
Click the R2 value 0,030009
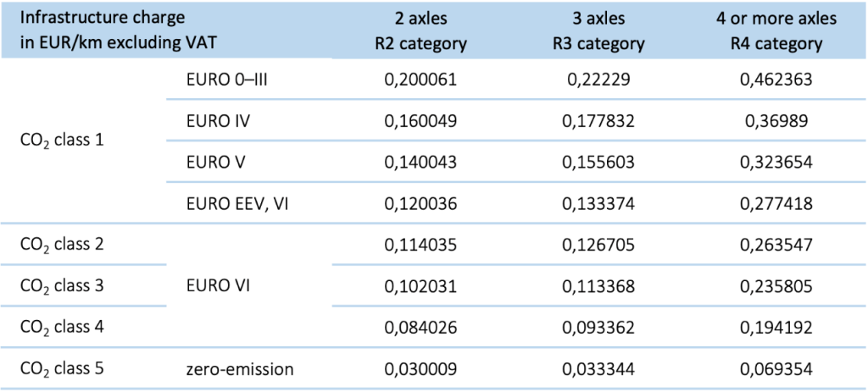[x=421, y=367]
